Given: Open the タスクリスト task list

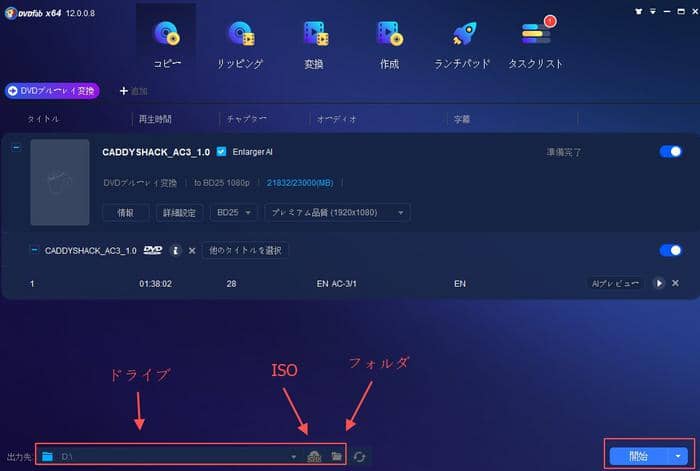Looking at the screenshot, I should (x=536, y=44).
